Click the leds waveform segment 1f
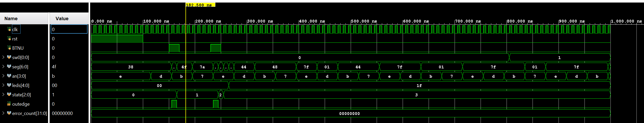Screen dimensions: 644x123 pos(419,85)
